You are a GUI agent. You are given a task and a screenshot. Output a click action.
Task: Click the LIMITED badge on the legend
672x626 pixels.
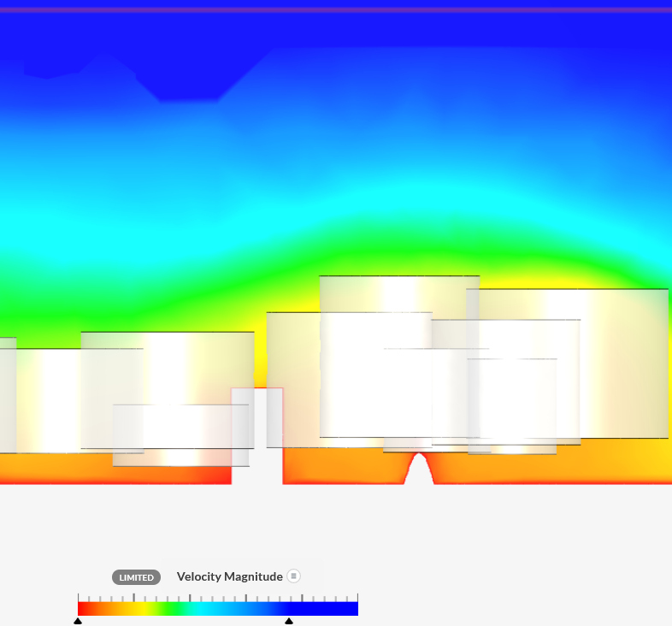[x=136, y=577]
